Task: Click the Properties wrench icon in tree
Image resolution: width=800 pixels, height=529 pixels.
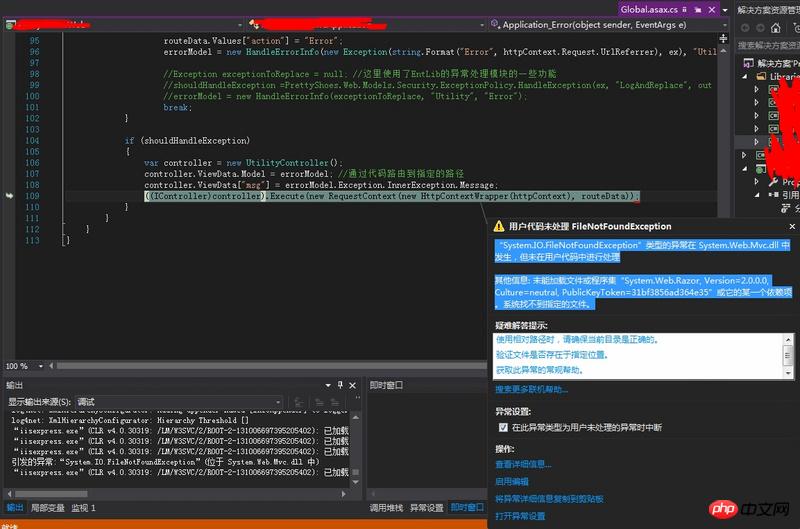Action: point(773,182)
